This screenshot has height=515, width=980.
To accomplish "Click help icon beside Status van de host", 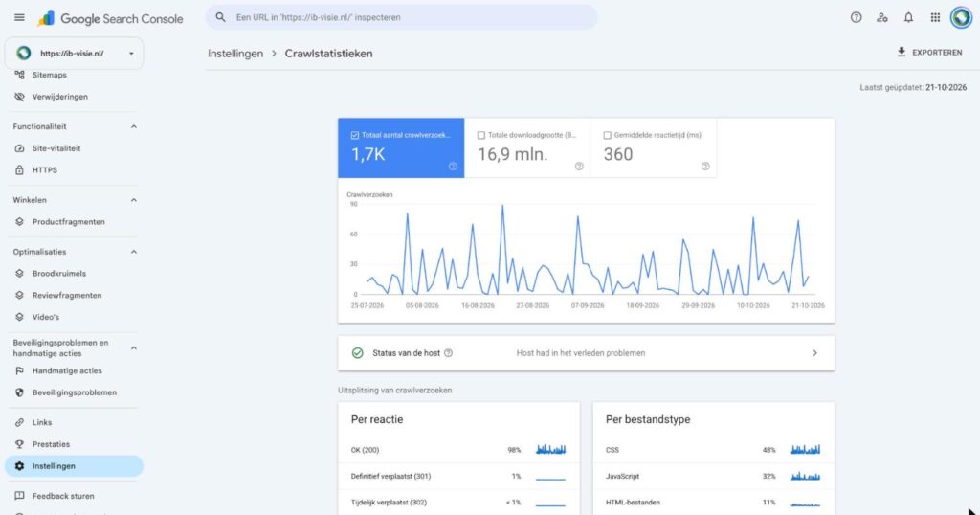I will 448,353.
